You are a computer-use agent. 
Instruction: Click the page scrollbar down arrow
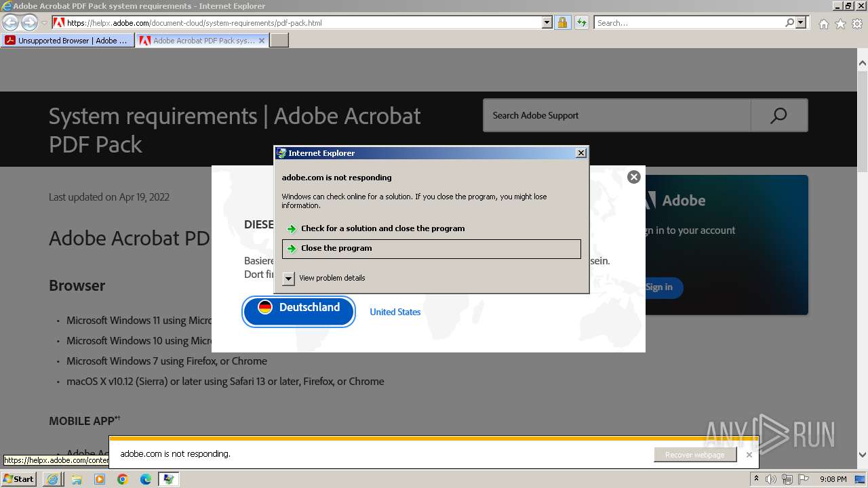(863, 455)
